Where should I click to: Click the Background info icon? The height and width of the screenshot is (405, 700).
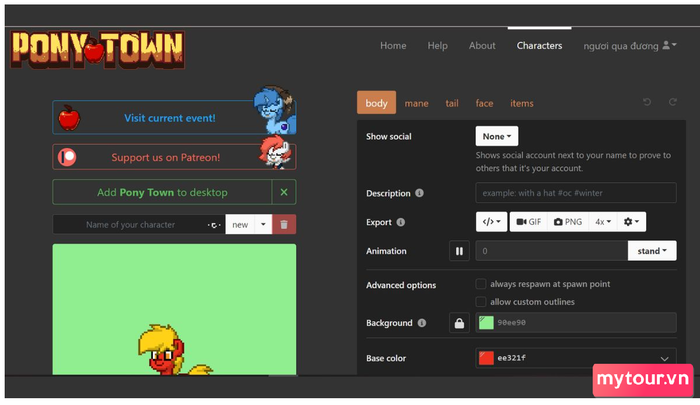pyautogui.click(x=422, y=323)
